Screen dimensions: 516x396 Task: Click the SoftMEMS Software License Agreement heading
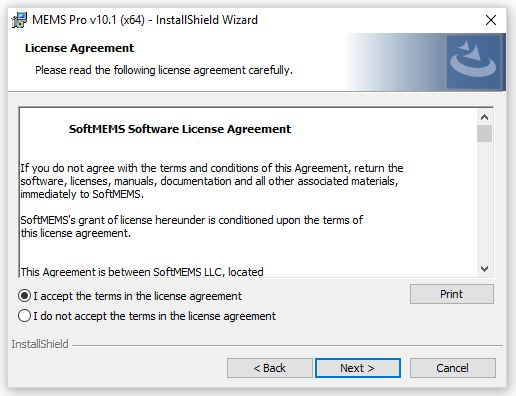(x=180, y=129)
